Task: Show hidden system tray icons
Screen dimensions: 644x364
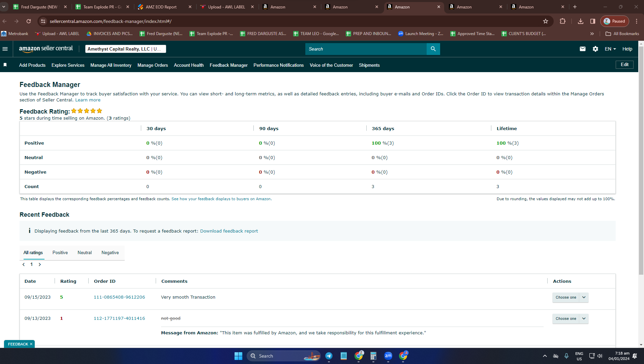Action: coord(545,356)
